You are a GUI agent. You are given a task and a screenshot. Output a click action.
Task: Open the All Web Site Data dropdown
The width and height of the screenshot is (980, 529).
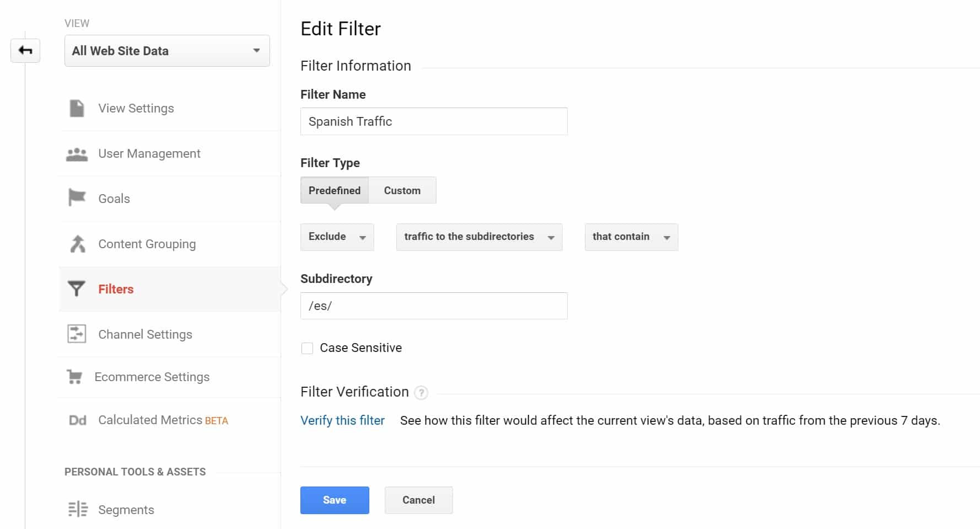pos(167,51)
